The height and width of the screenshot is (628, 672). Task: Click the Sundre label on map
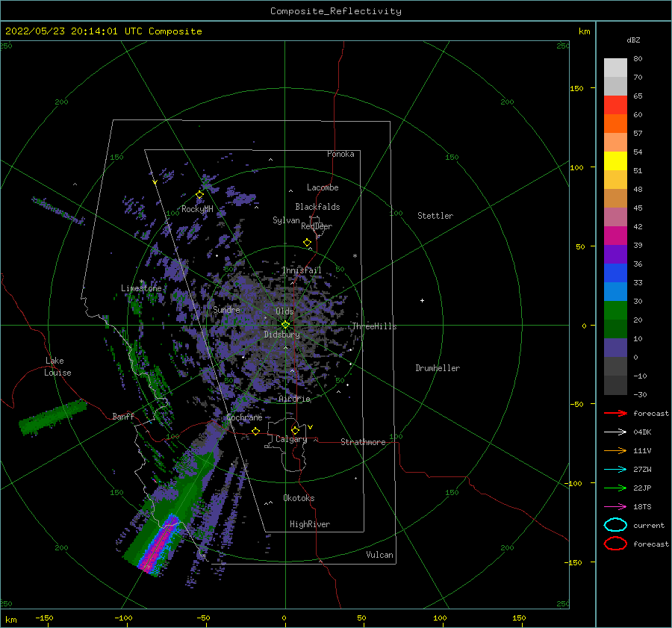[226, 309]
